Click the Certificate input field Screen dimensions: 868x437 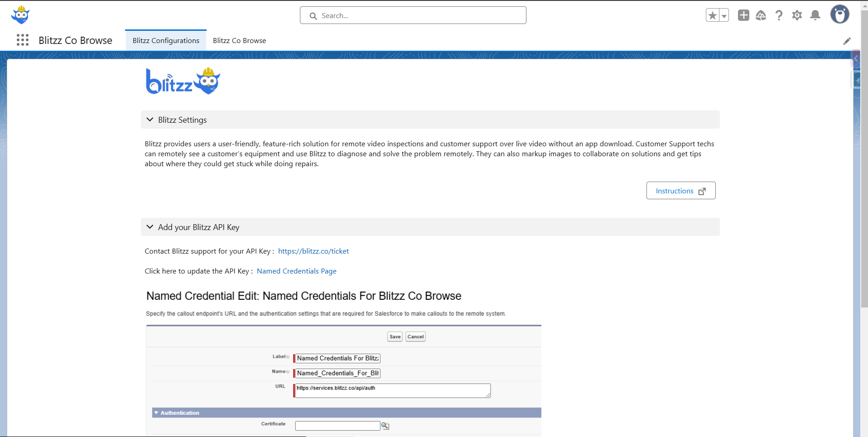point(338,426)
